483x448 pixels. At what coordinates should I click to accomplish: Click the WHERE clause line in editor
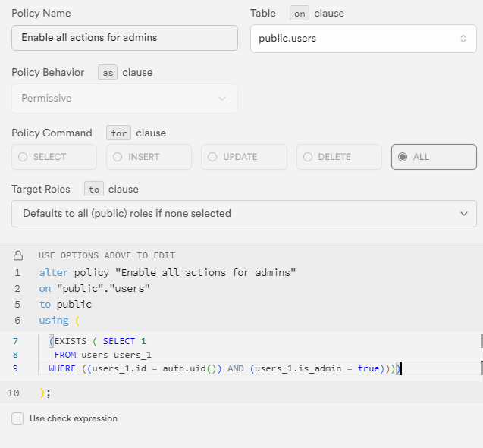point(225,368)
